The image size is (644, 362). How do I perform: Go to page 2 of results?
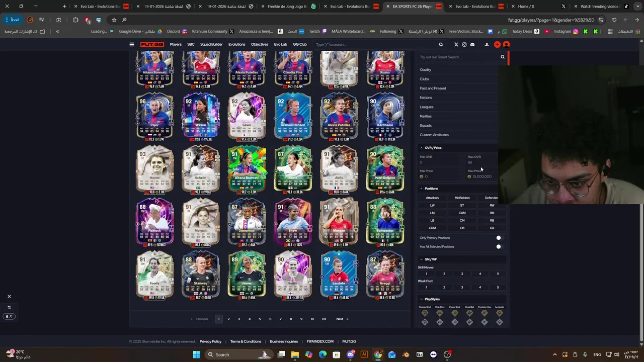pos(228,319)
